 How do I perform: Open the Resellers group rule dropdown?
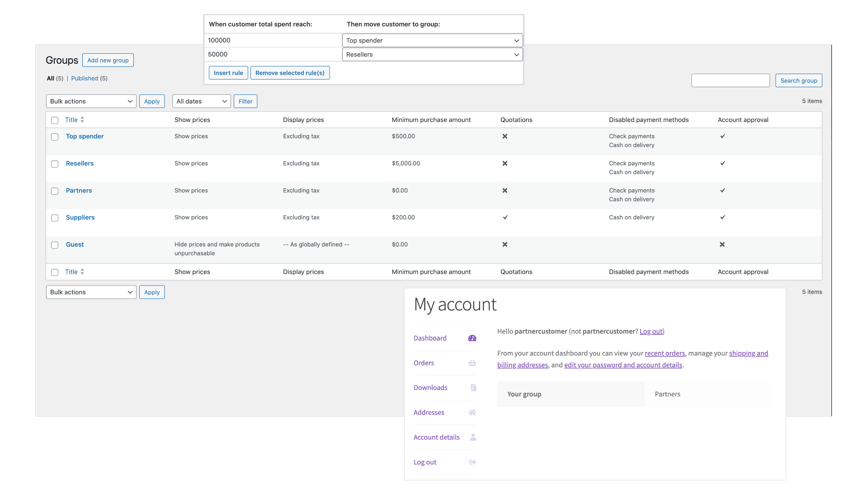click(432, 55)
